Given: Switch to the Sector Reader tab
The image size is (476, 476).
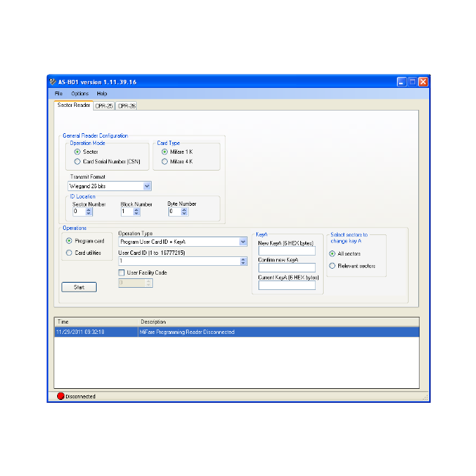Looking at the screenshot, I should point(73,105).
